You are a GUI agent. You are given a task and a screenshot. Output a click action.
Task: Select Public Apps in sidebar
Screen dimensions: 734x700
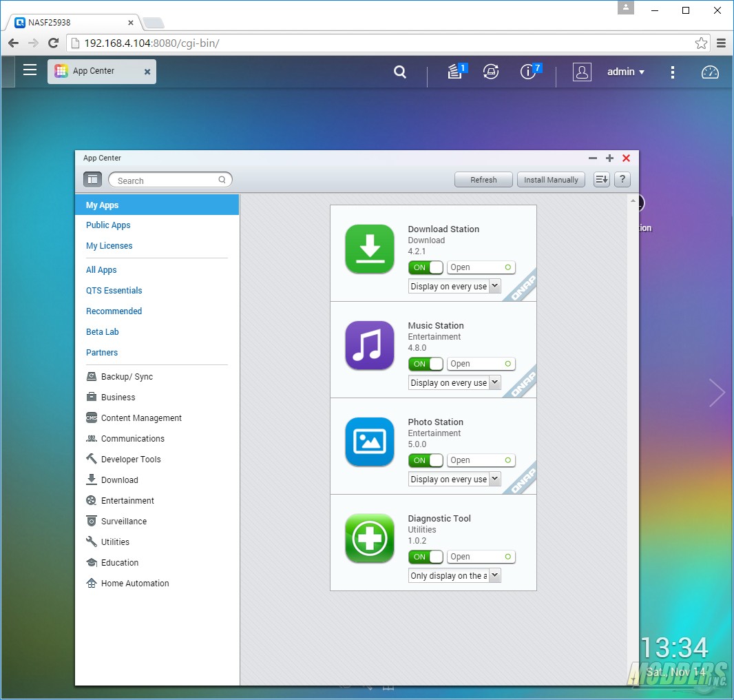point(108,225)
